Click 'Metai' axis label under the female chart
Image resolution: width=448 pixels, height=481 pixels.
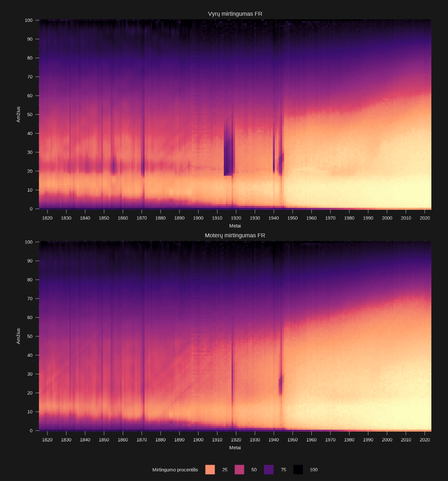click(x=235, y=448)
